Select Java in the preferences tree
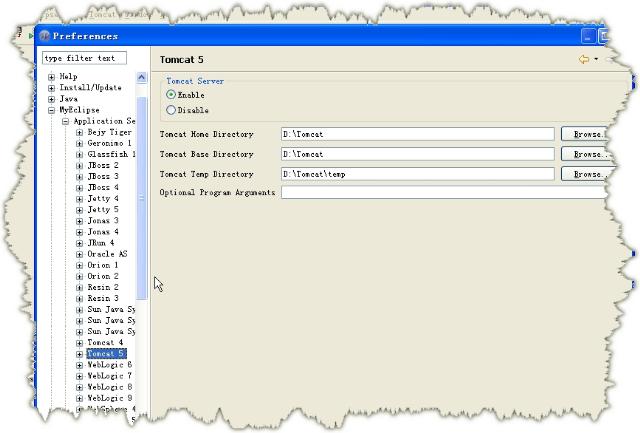The height and width of the screenshot is (433, 640). 68,99
